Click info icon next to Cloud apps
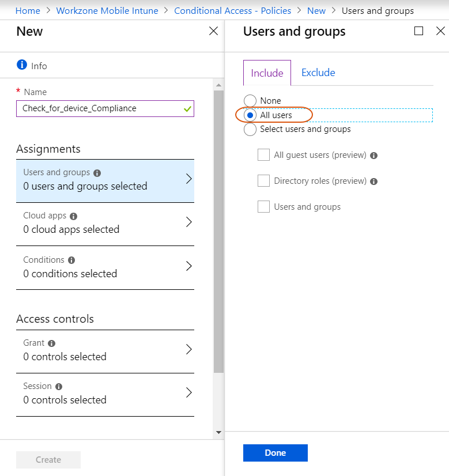The height and width of the screenshot is (476, 449). tap(73, 216)
